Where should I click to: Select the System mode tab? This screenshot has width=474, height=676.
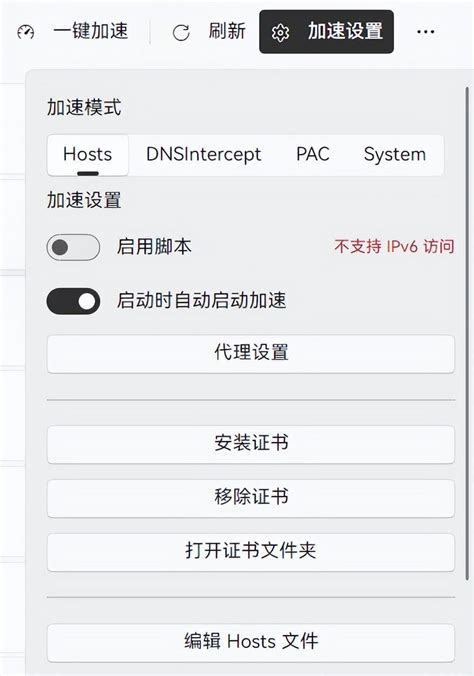click(x=395, y=155)
